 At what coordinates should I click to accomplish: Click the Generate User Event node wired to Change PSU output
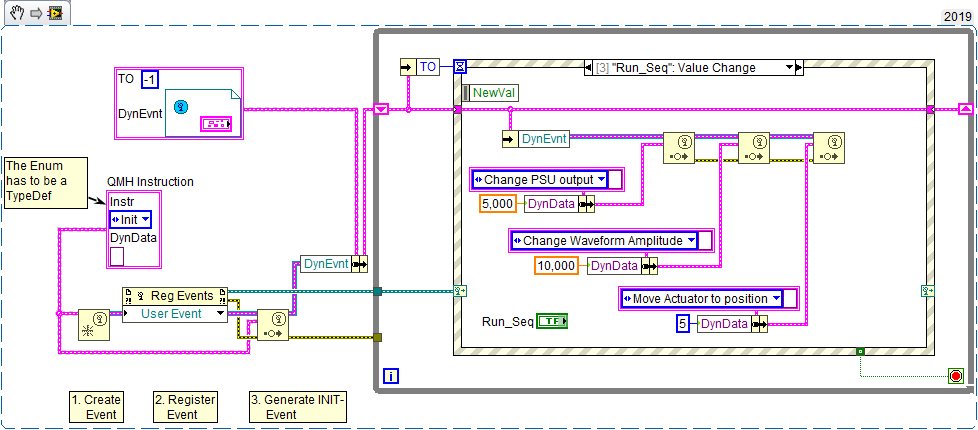pos(679,148)
